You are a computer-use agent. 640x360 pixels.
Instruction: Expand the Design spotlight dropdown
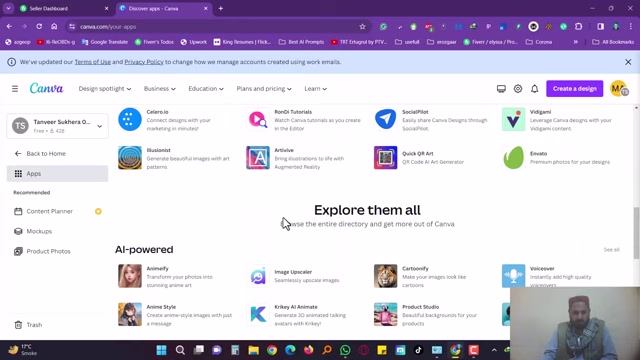click(x=105, y=89)
